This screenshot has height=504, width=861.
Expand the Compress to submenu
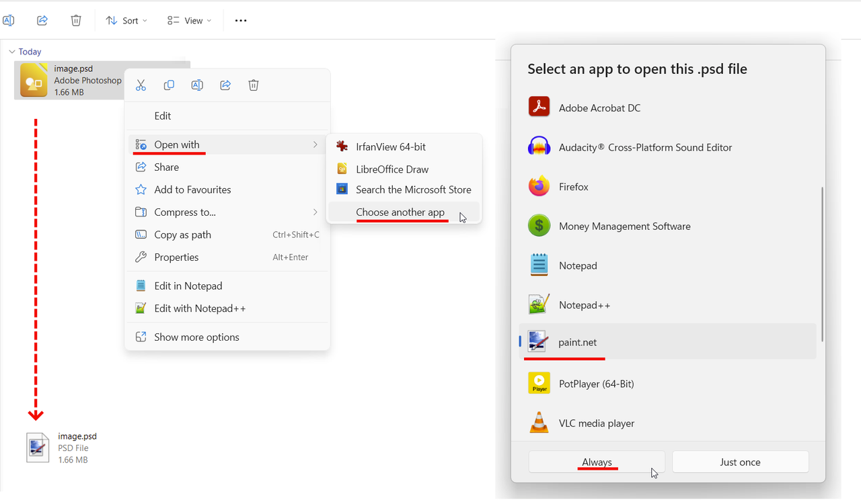pyautogui.click(x=227, y=212)
